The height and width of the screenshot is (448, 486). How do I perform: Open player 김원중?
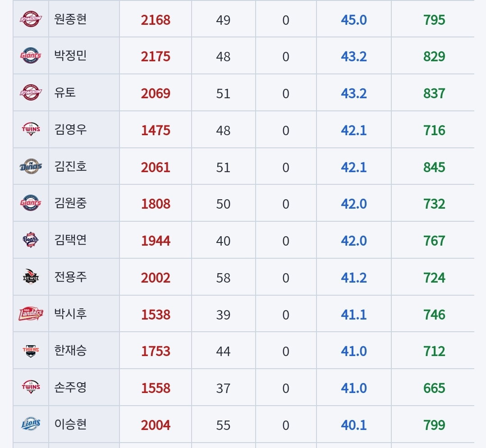click(70, 203)
